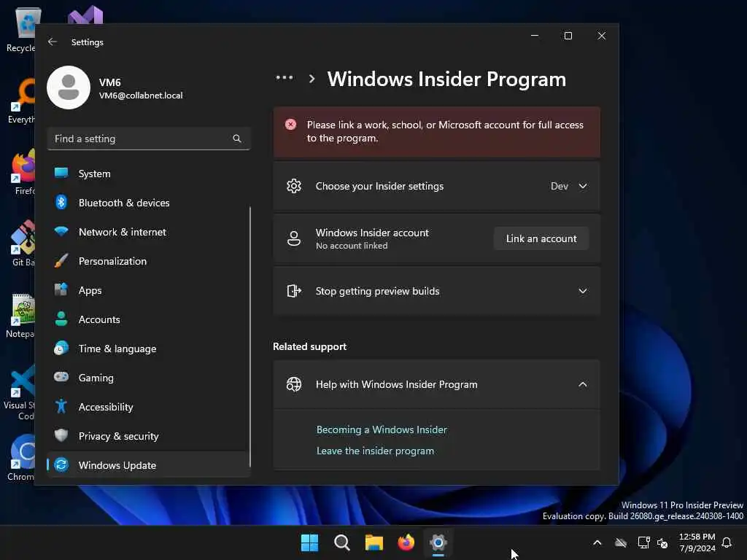This screenshot has height=560, width=747.
Task: Click the back arrow in Settings
Action: click(x=53, y=42)
